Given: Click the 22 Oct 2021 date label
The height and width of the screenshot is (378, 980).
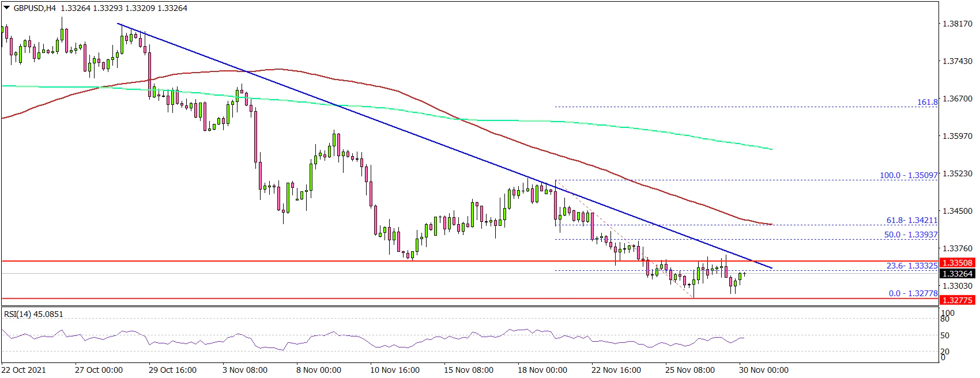Looking at the screenshot, I should [x=24, y=370].
